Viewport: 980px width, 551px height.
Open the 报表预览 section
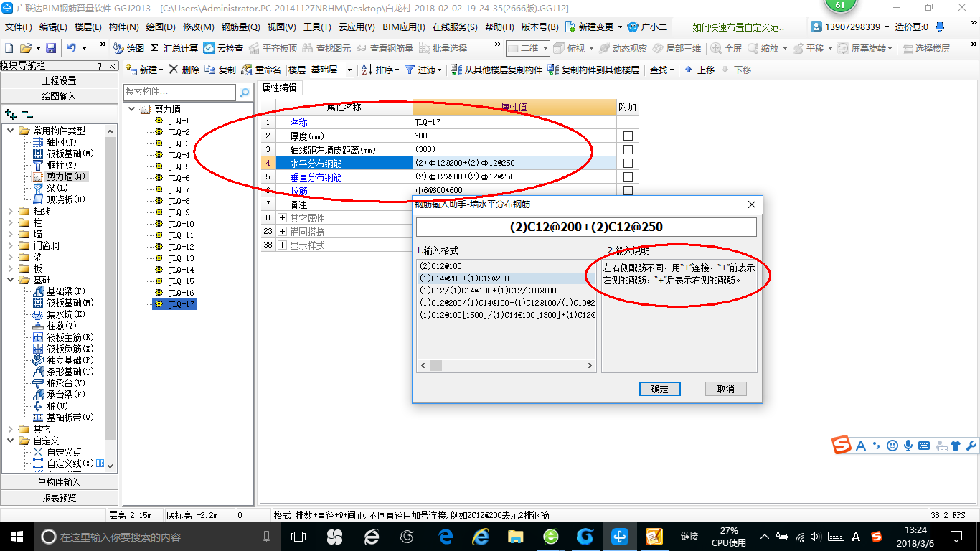59,498
